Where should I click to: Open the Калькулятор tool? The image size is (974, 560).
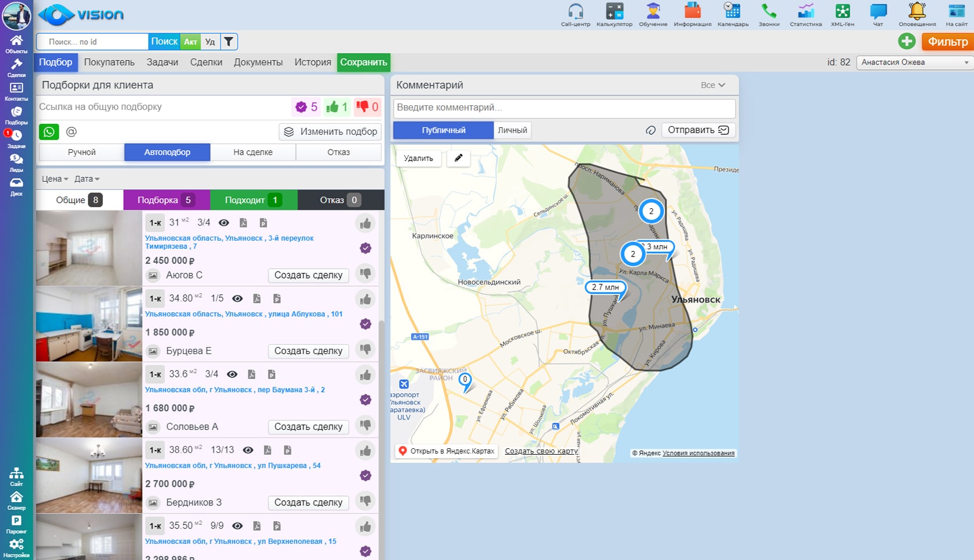tap(614, 13)
